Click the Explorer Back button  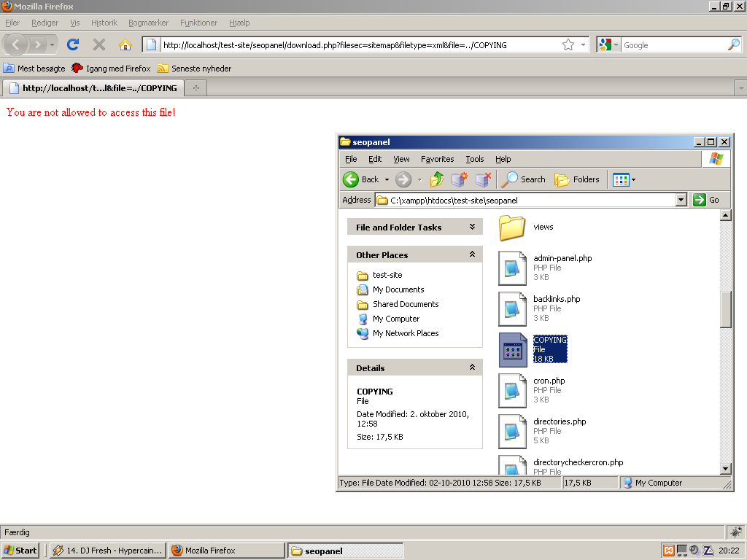[x=360, y=179]
